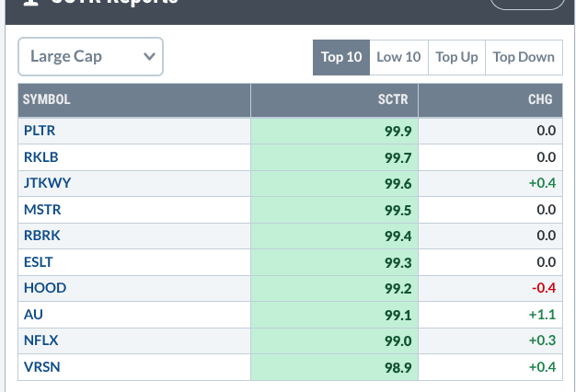The height and width of the screenshot is (392, 576).
Task: Sort by the SCTR column header
Action: (393, 99)
